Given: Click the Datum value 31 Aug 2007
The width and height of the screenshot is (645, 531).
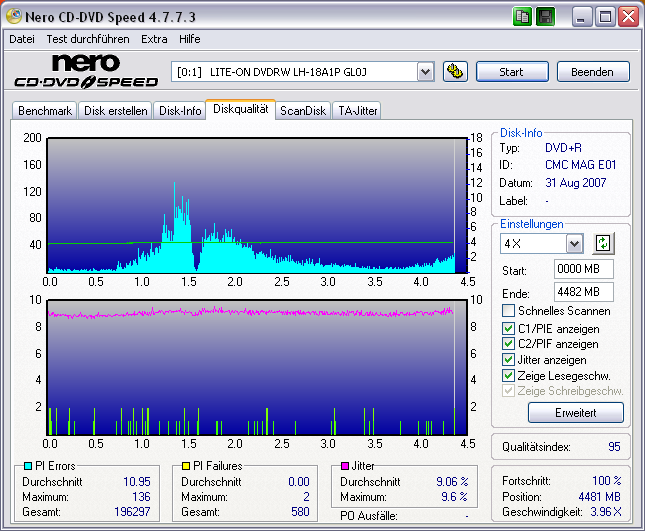Looking at the screenshot, I should point(575,183).
